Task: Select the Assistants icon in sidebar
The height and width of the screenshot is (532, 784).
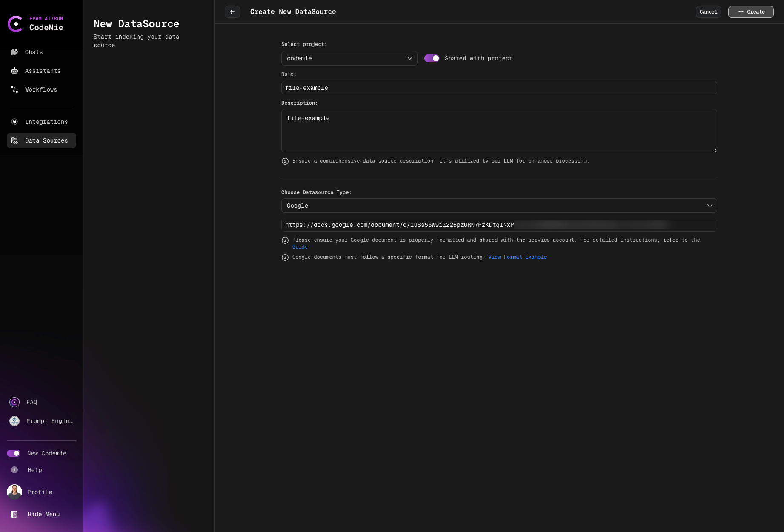Action: click(14, 71)
